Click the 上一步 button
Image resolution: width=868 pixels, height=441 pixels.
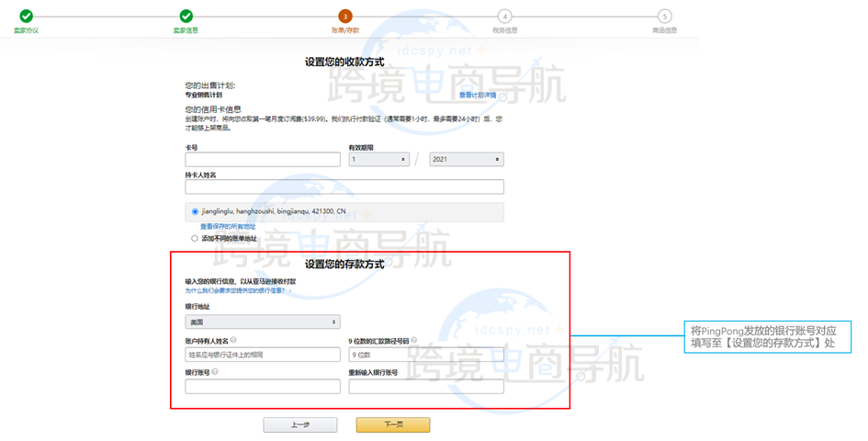click(300, 425)
